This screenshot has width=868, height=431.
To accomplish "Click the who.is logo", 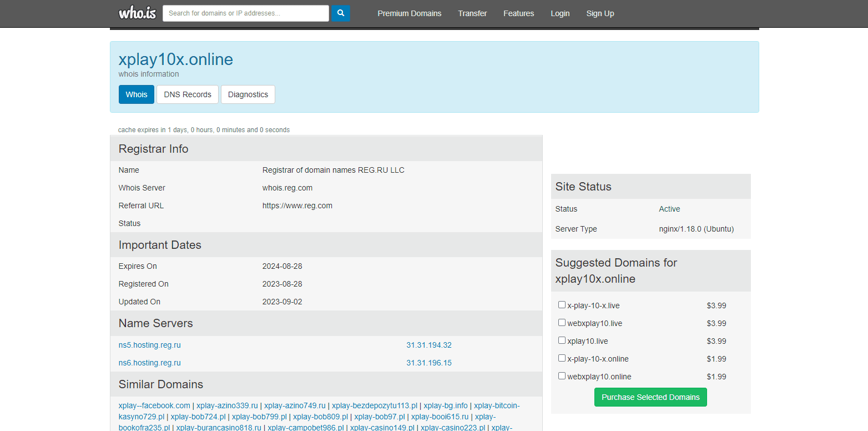I will [x=137, y=13].
